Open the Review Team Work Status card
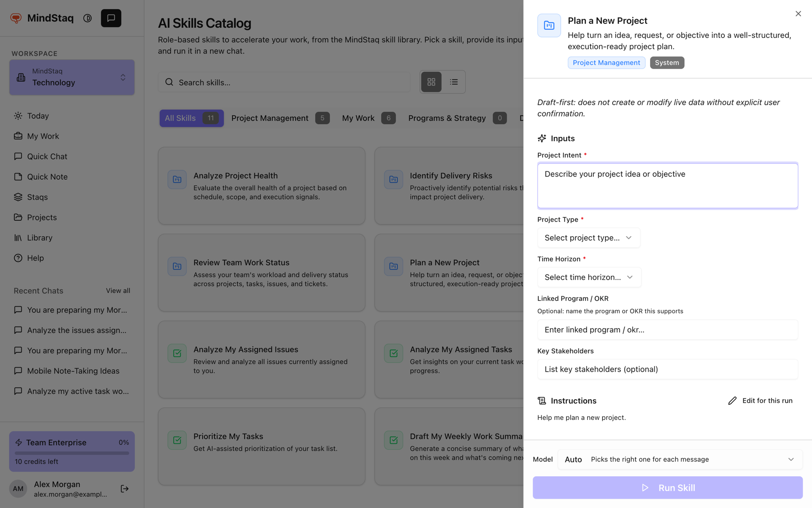The image size is (812, 508). coord(262,273)
